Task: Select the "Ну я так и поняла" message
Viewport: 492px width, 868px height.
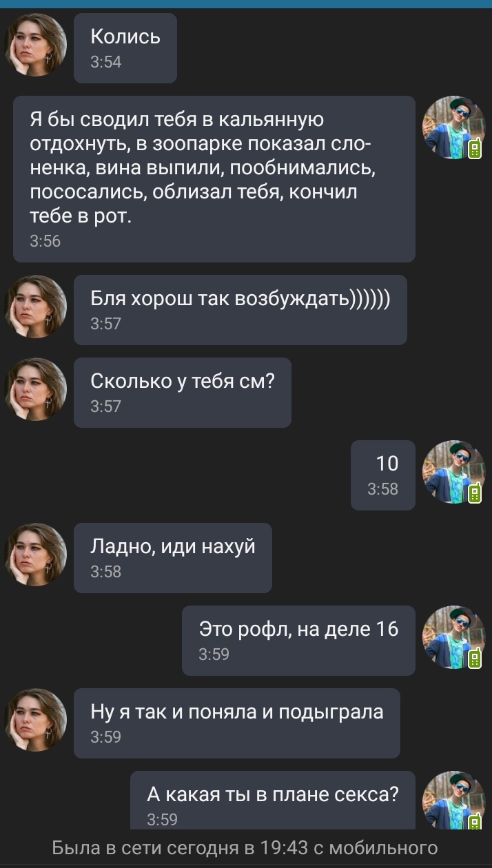Action: [237, 723]
